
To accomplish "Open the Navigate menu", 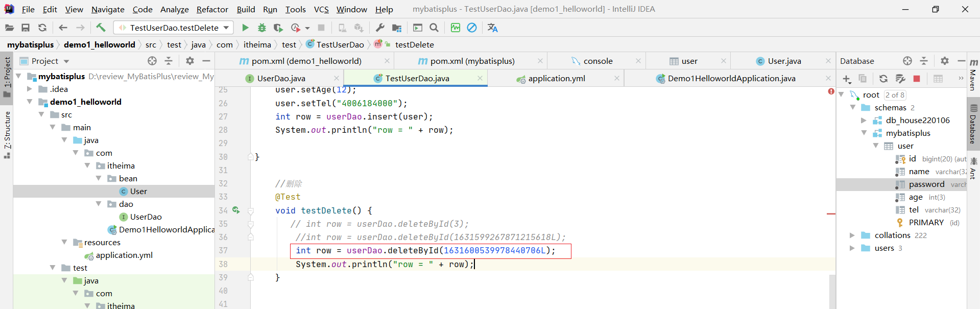I will (108, 9).
